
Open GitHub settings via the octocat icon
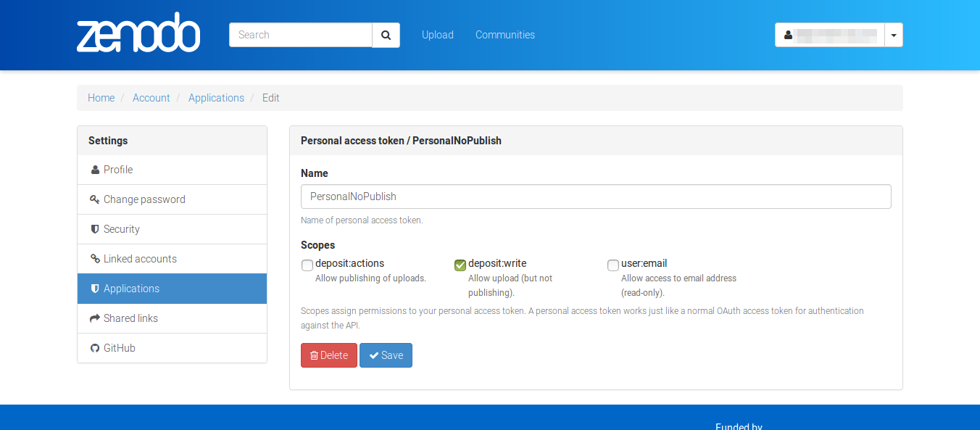click(x=94, y=347)
